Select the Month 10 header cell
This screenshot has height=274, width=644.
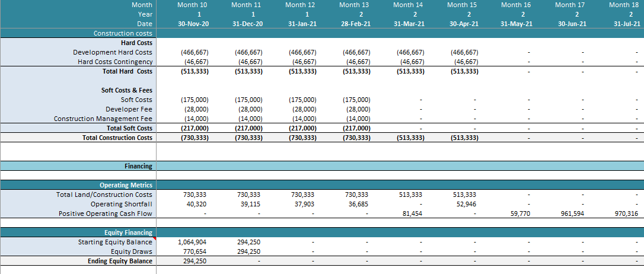pyautogui.click(x=194, y=5)
